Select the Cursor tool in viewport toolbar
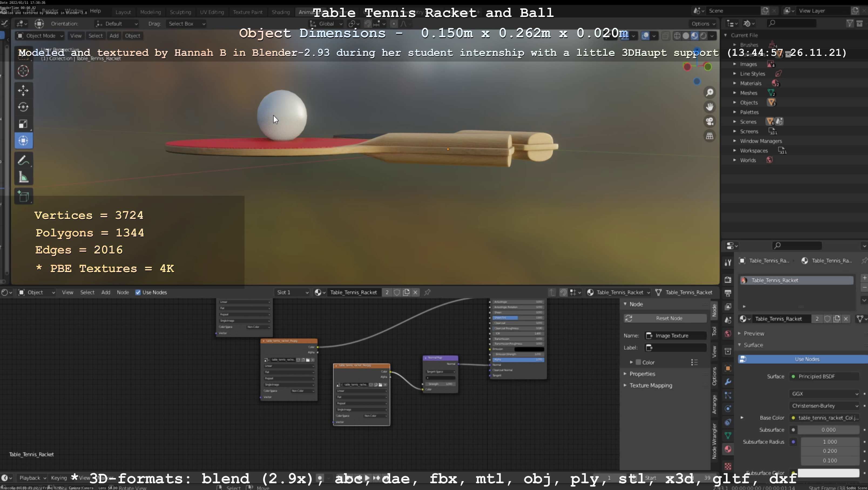This screenshot has width=868, height=490. 23,71
